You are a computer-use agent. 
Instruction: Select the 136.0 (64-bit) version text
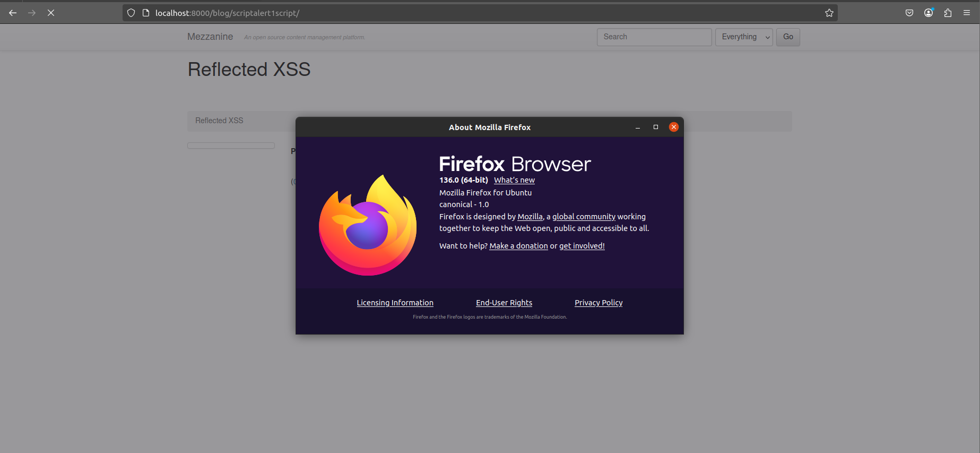tap(464, 180)
